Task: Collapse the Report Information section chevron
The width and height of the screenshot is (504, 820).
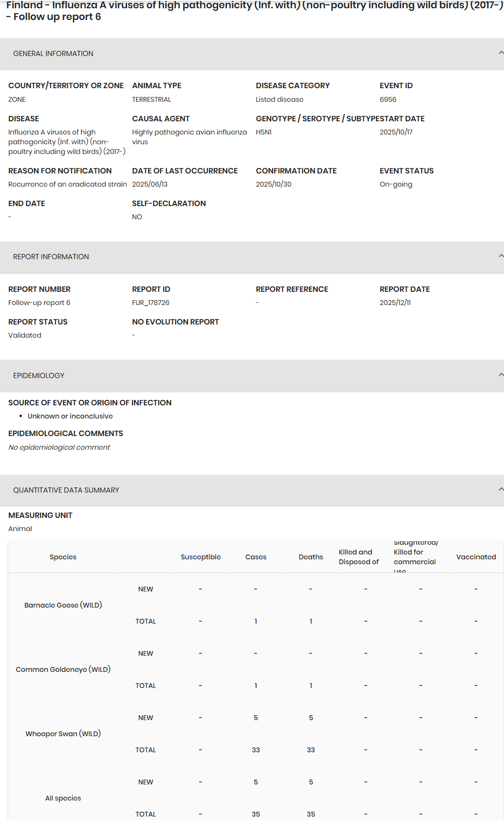Action: click(x=501, y=256)
